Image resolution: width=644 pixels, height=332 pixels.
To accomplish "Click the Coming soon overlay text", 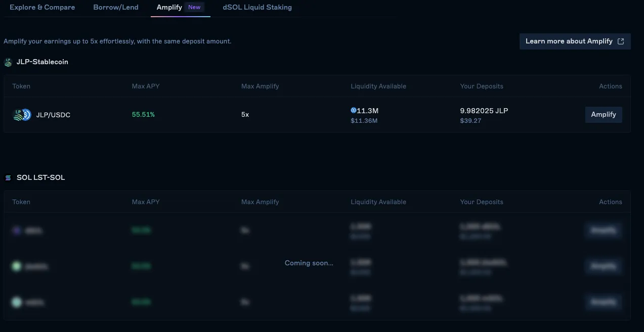I will point(309,263).
